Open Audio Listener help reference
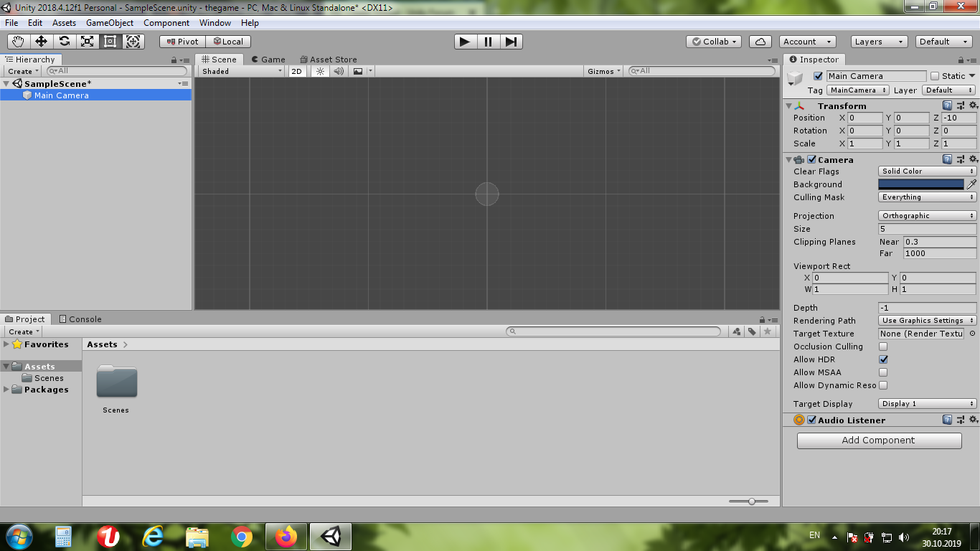 point(948,420)
